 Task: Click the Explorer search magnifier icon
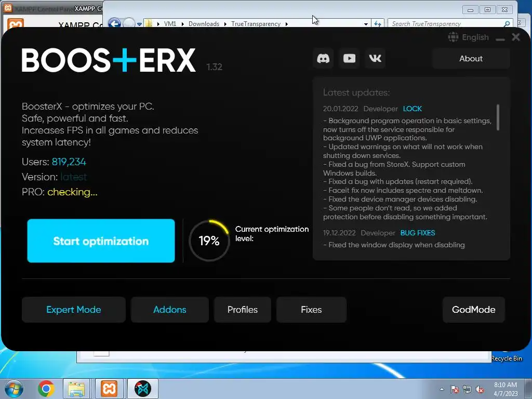pos(507,23)
